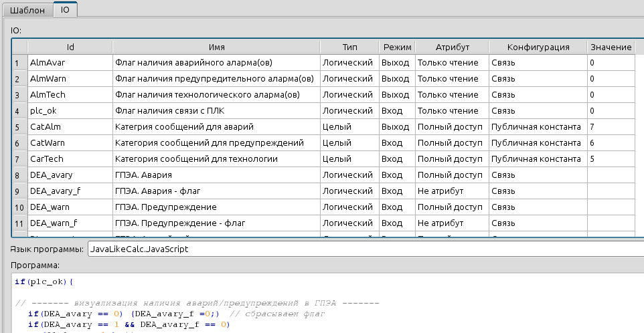This screenshot has width=644, height=333.
Task: Click the Имя column header
Action: pyautogui.click(x=216, y=47)
